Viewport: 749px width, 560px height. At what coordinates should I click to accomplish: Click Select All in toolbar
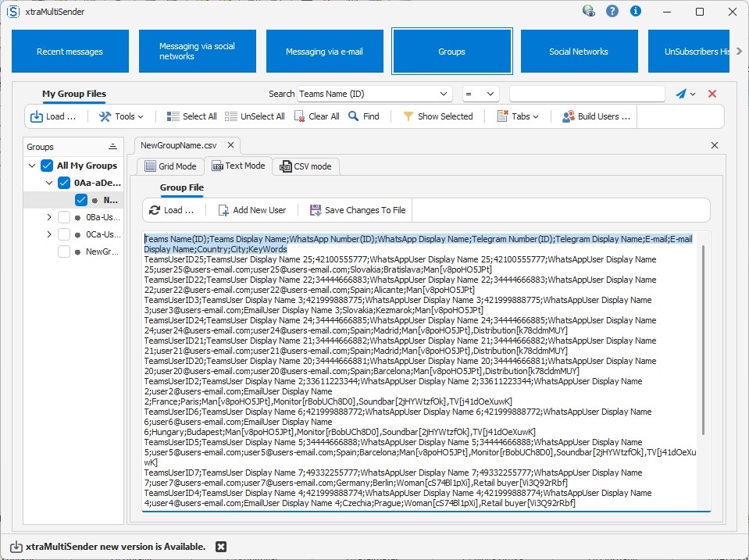coord(191,116)
